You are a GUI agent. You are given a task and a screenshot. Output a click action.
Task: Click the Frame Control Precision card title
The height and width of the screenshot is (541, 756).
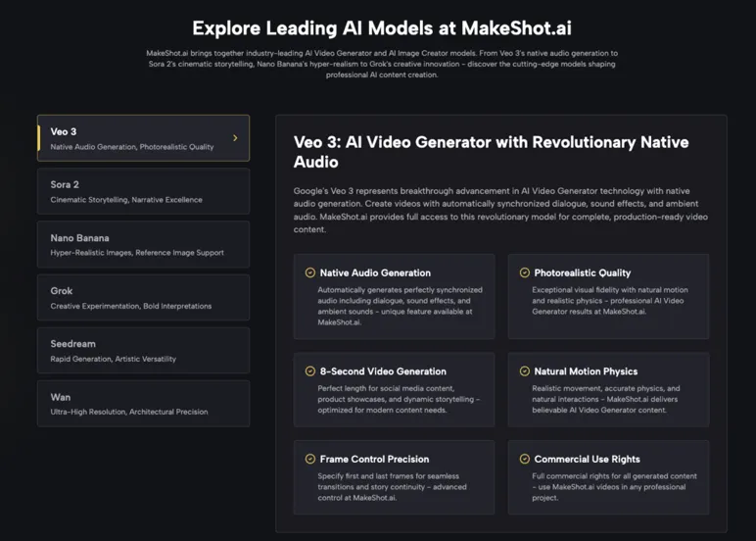tap(374, 460)
